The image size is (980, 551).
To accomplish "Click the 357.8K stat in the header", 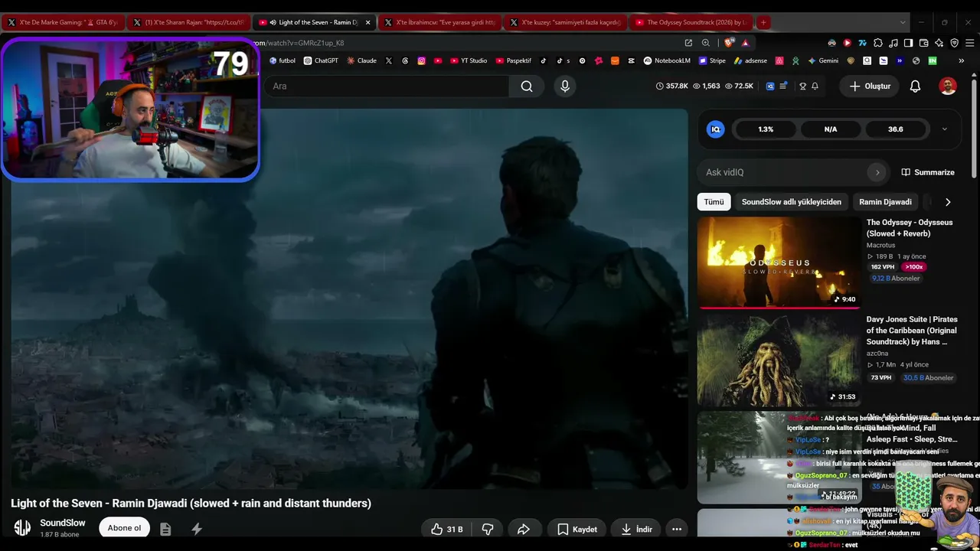I will pos(672,86).
